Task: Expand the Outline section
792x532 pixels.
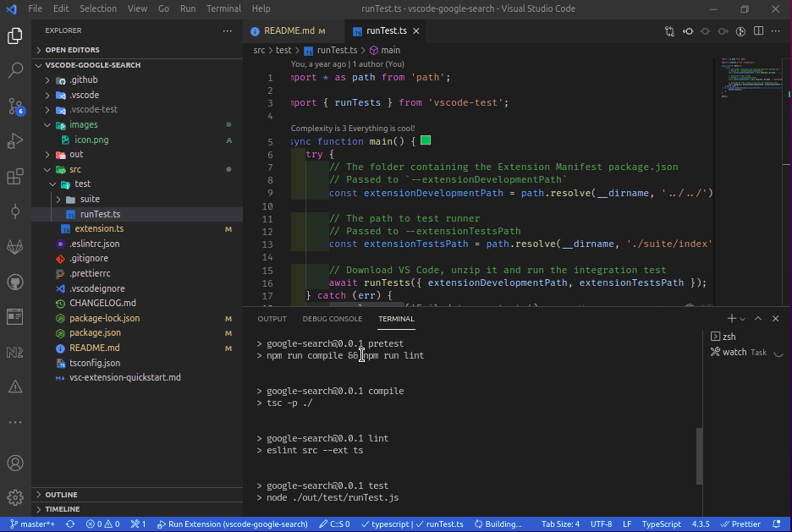Action: (61, 495)
